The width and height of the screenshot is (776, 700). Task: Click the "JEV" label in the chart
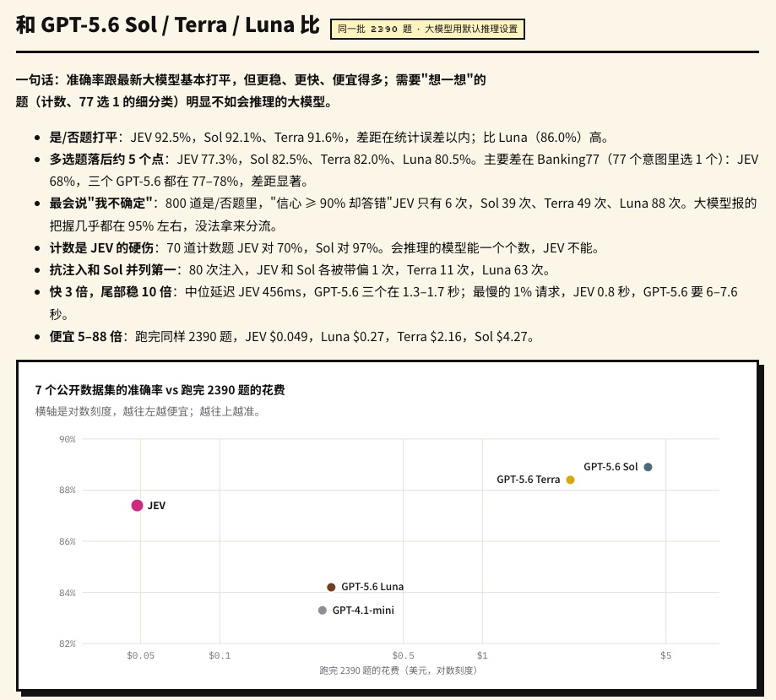tap(156, 506)
